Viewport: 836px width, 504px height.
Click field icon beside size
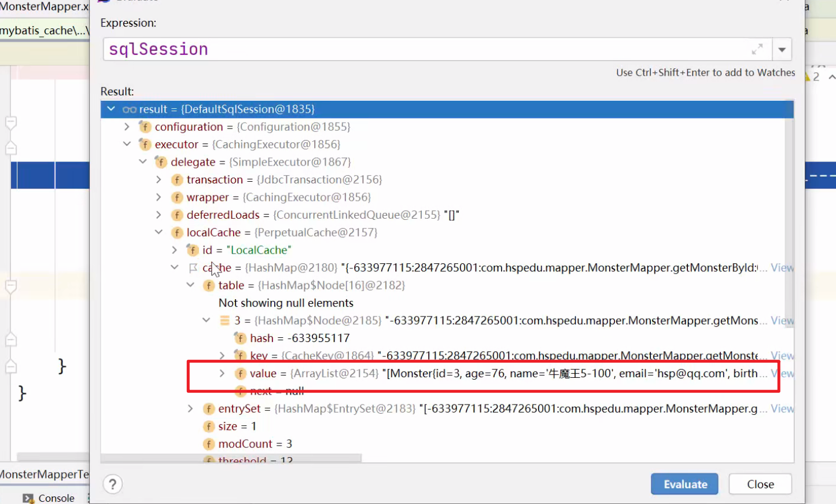click(209, 426)
